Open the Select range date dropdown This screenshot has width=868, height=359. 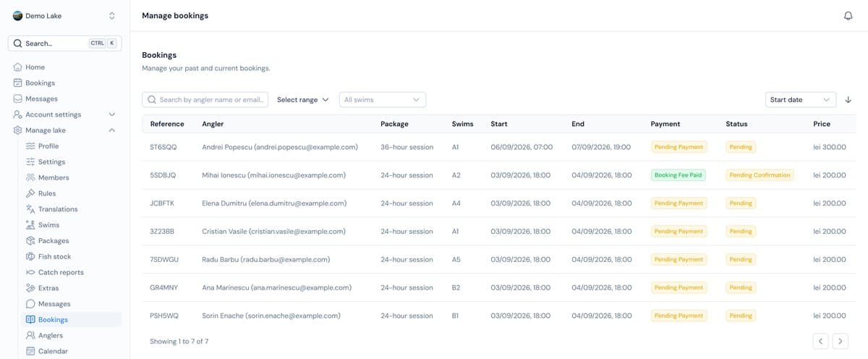coord(303,100)
